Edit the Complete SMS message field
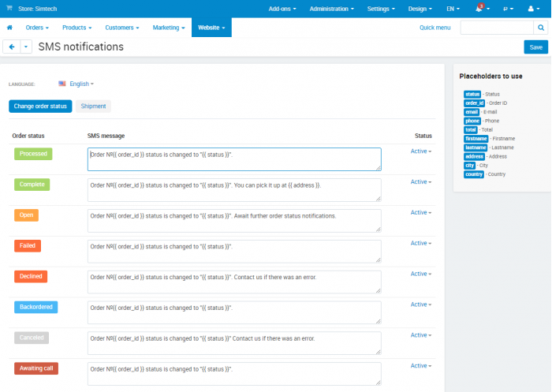The image size is (552, 392). tap(234, 190)
